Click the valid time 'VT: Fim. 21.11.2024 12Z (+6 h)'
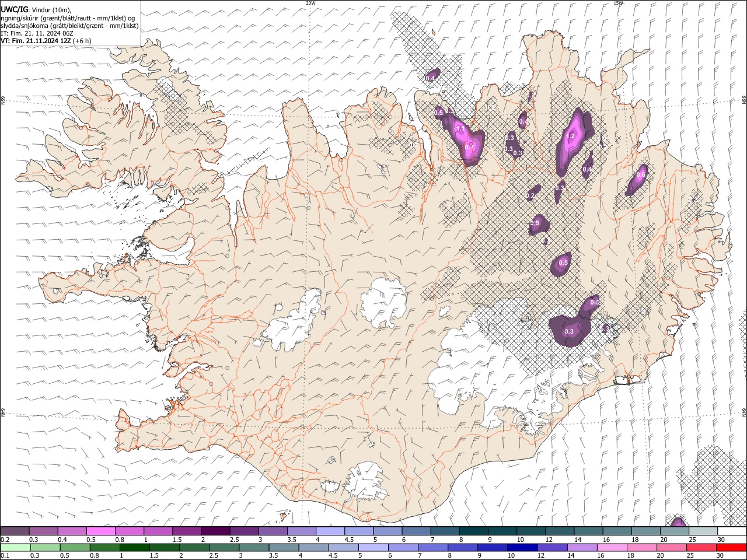 coord(46,41)
